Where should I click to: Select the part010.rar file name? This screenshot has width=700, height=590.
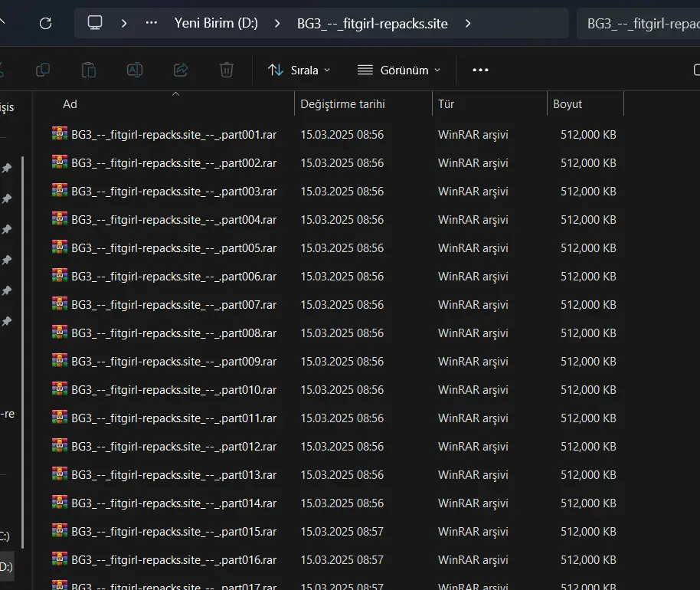click(174, 390)
